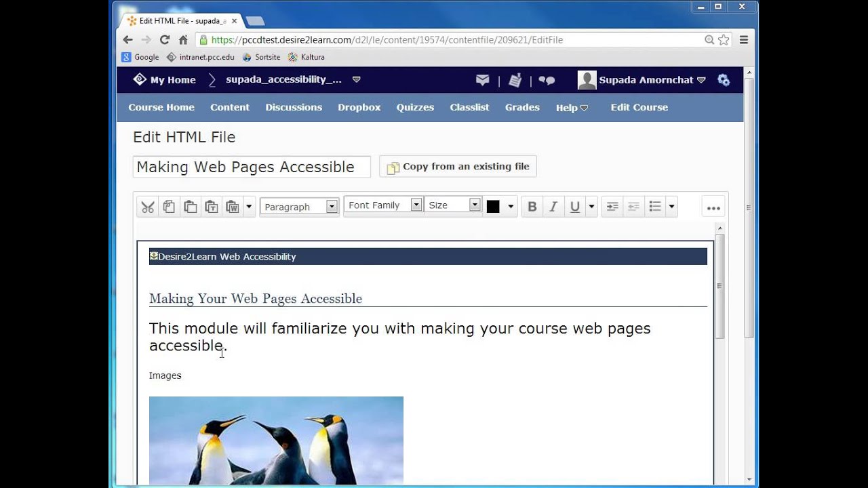Open zoom indicator in address bar
The height and width of the screenshot is (488, 868).
click(x=709, y=40)
